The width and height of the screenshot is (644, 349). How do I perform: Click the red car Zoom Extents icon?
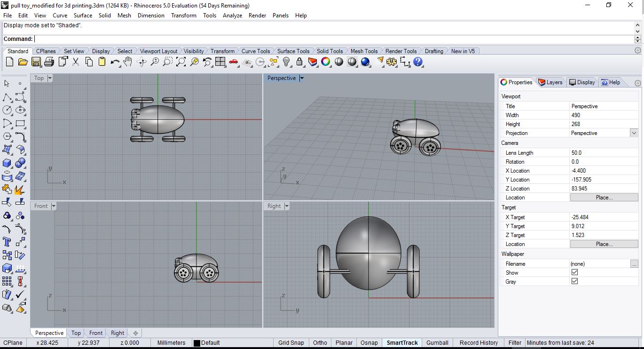pos(234,62)
